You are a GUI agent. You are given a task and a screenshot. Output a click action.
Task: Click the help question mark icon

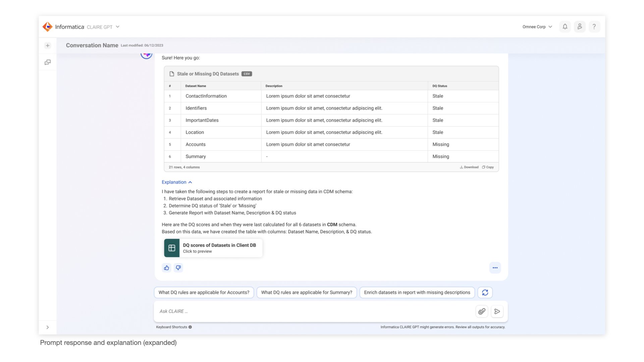[x=594, y=27]
